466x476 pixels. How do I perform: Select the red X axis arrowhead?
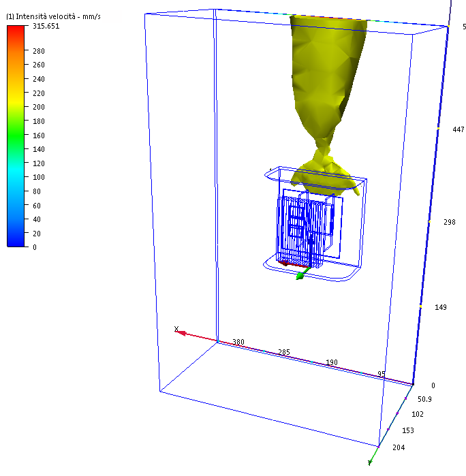[181, 333]
